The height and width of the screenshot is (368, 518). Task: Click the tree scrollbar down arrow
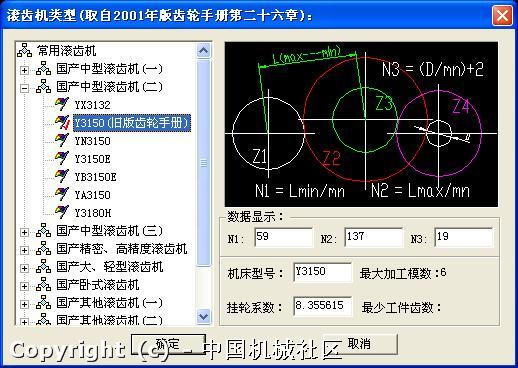click(x=203, y=316)
